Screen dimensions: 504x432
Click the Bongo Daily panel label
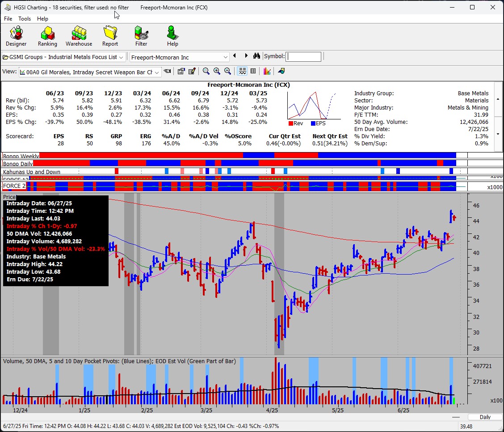tap(18, 164)
